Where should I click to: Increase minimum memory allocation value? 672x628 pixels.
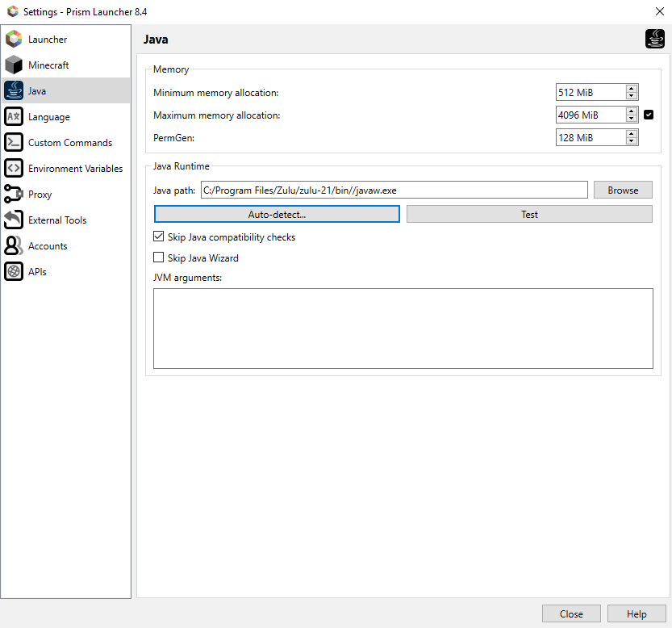[x=632, y=88]
